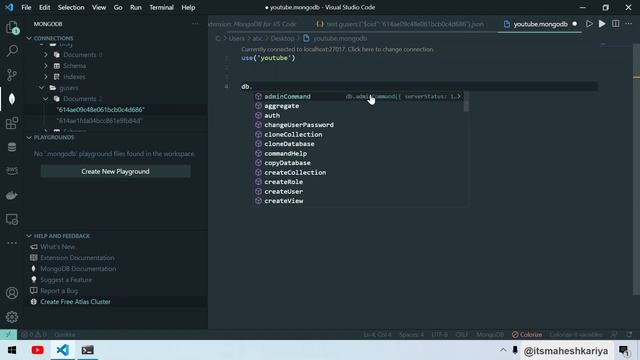
Task: Click the remote window status bar icon
Action: [8, 334]
